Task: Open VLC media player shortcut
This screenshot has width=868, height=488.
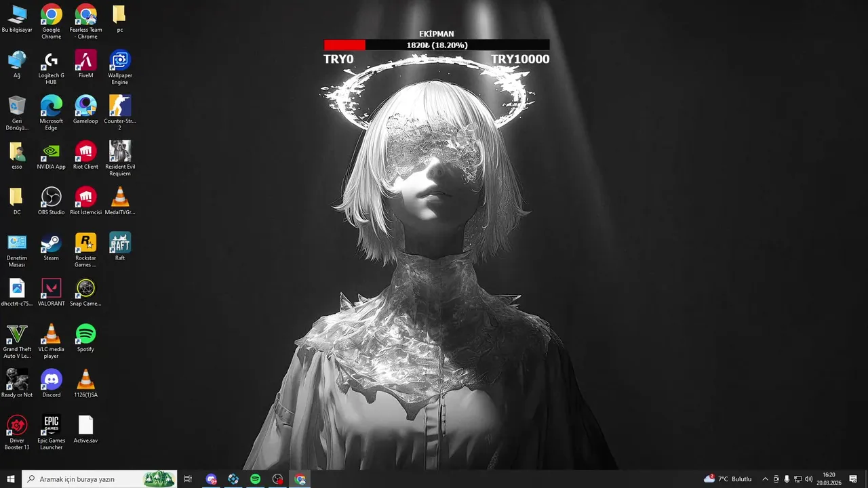Action: coord(51,341)
